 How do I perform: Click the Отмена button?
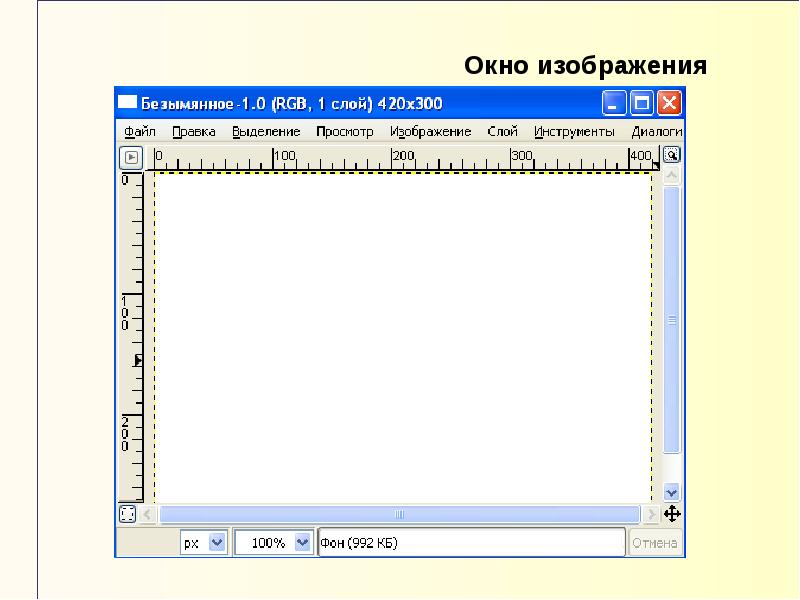[x=655, y=543]
